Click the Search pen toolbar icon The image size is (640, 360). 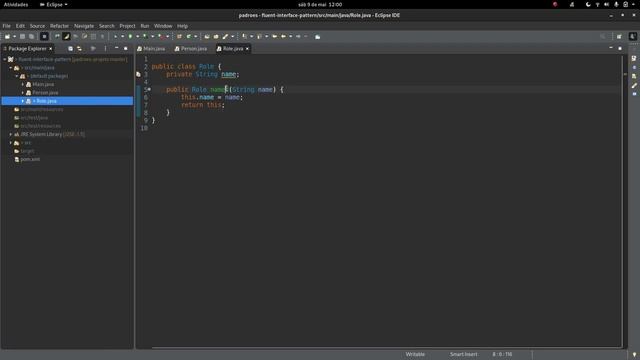225,37
